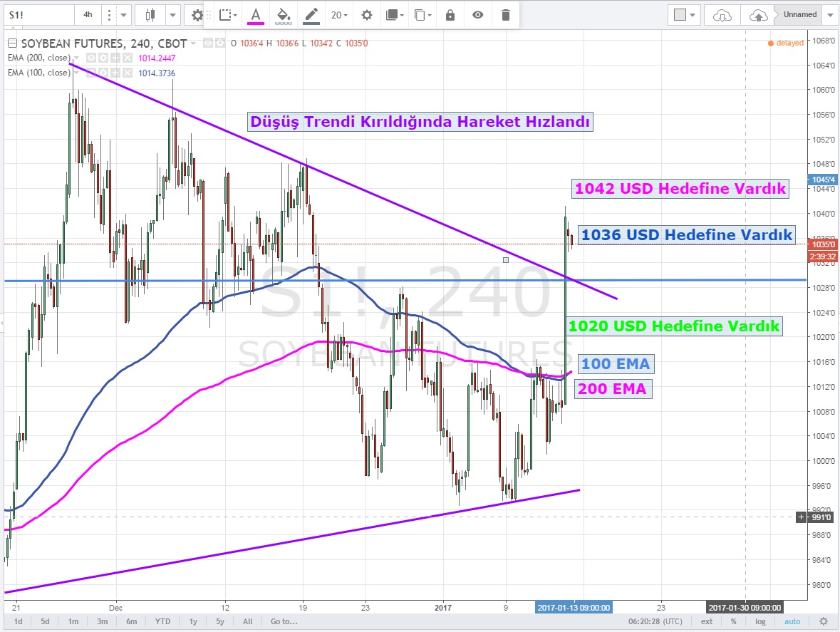
Task: Toggle log scale on price axis
Action: tap(760, 621)
